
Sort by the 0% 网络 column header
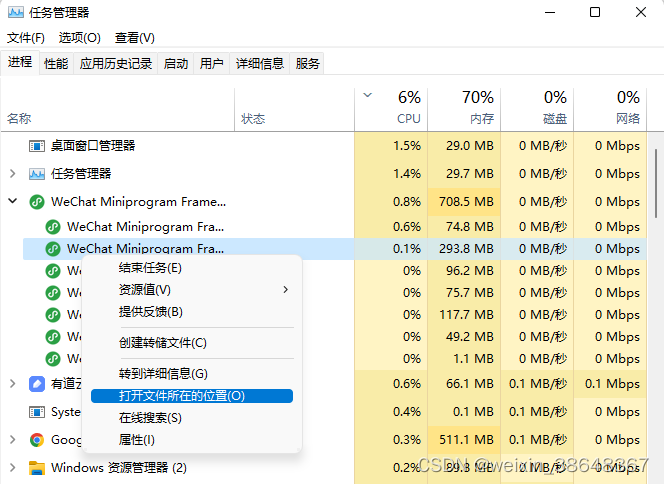(610, 110)
